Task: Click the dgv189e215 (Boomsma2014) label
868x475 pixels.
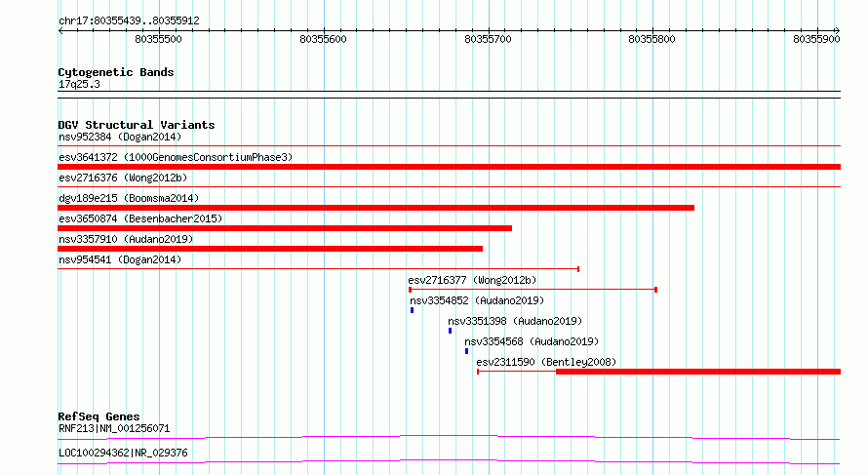Action: (129, 198)
